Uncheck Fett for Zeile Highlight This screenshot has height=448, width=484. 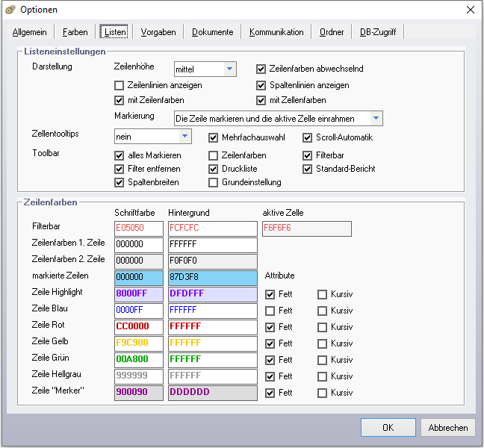tap(270, 294)
